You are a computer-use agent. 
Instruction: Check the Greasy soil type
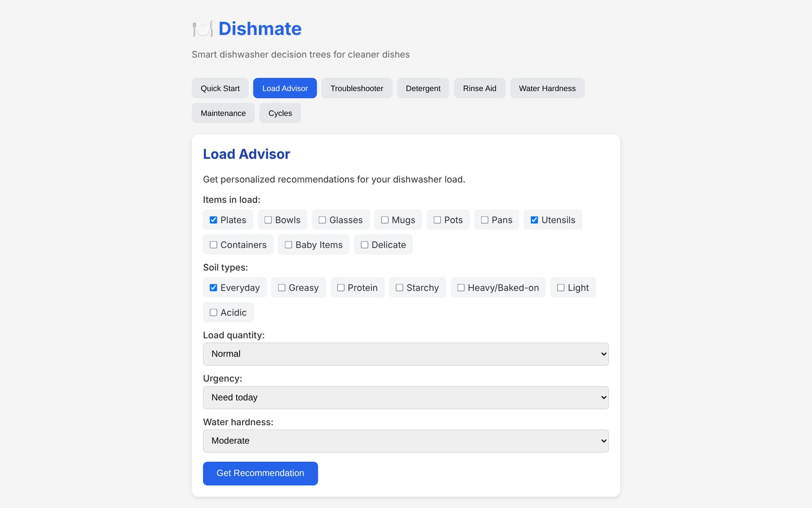point(282,288)
